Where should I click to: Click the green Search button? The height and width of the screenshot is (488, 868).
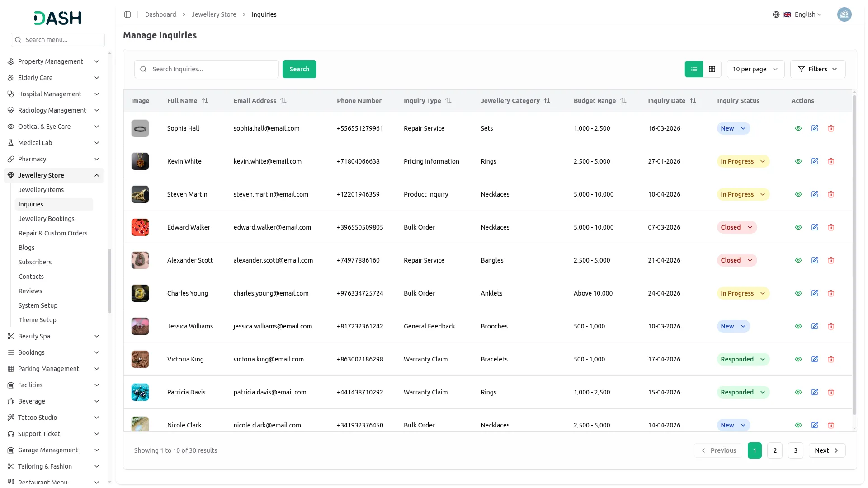(299, 69)
